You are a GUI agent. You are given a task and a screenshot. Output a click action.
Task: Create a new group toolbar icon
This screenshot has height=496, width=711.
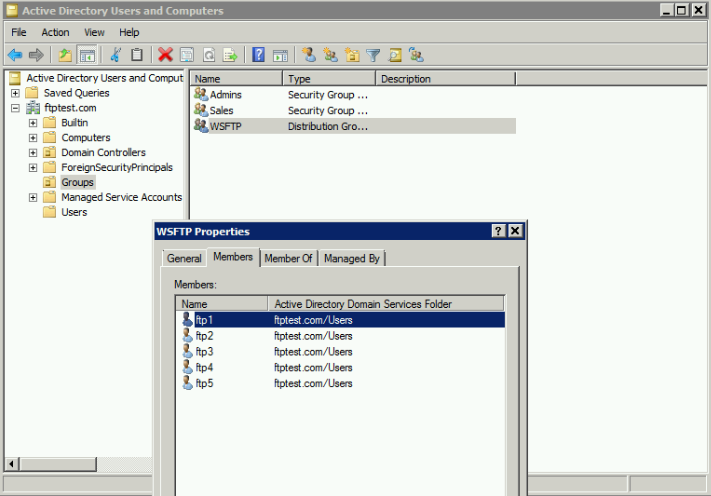coord(330,55)
